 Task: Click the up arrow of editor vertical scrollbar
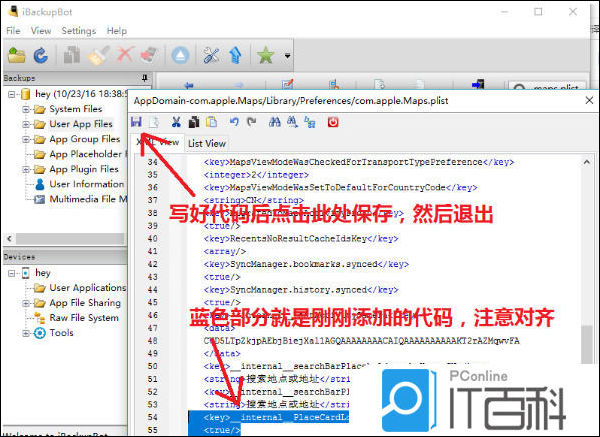(x=587, y=162)
